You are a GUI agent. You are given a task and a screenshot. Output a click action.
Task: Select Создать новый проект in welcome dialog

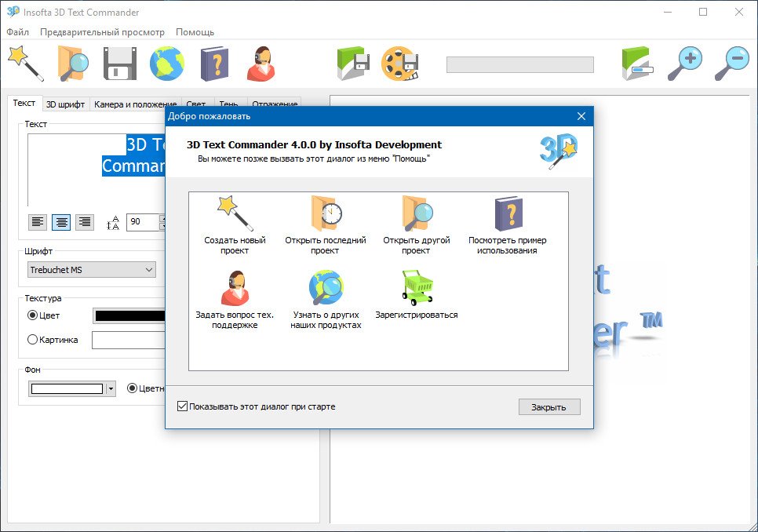tap(235, 224)
